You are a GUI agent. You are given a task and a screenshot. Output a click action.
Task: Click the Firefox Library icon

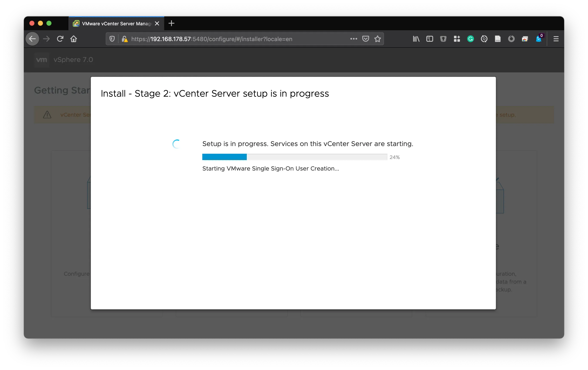(416, 39)
